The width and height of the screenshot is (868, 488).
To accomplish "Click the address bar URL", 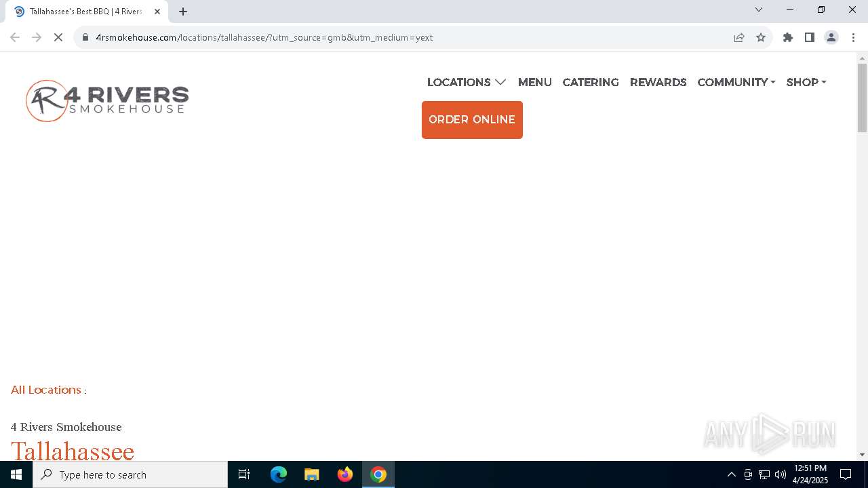I will (264, 37).
